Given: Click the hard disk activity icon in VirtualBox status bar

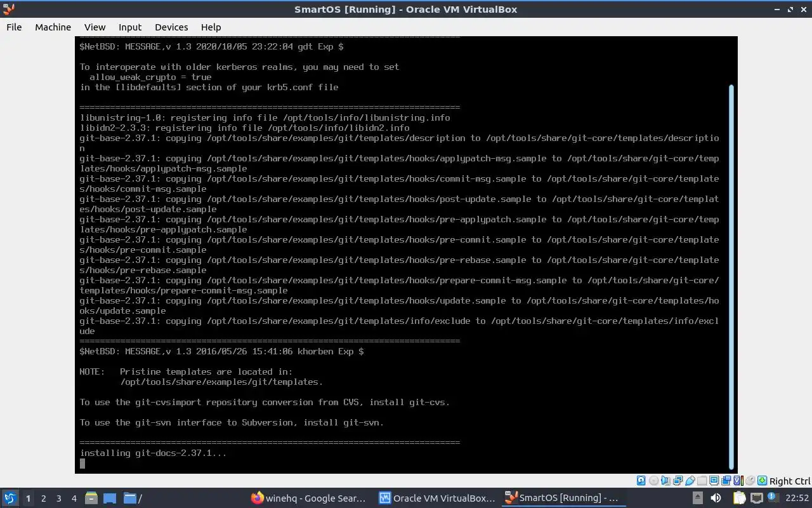Looking at the screenshot, I should (x=641, y=481).
